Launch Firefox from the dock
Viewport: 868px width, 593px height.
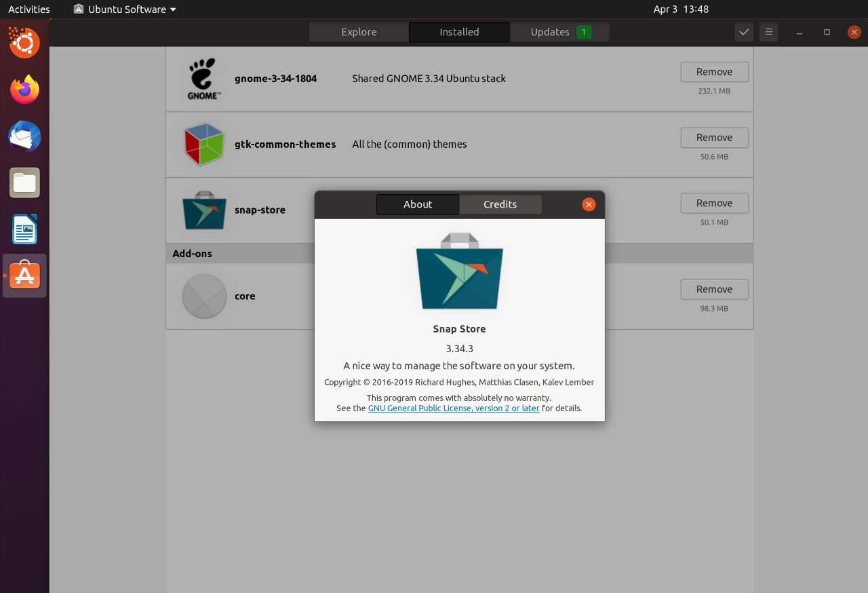coord(24,90)
